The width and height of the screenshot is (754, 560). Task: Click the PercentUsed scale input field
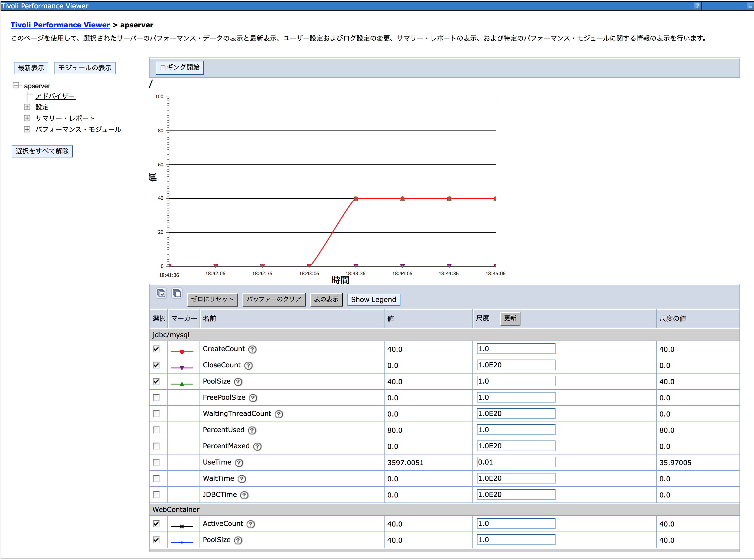pyautogui.click(x=516, y=430)
